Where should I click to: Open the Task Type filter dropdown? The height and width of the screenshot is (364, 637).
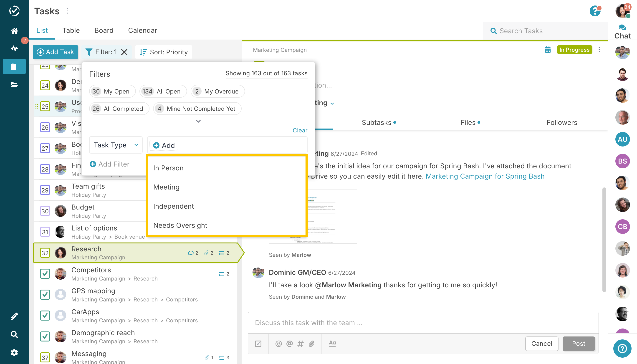pyautogui.click(x=116, y=145)
